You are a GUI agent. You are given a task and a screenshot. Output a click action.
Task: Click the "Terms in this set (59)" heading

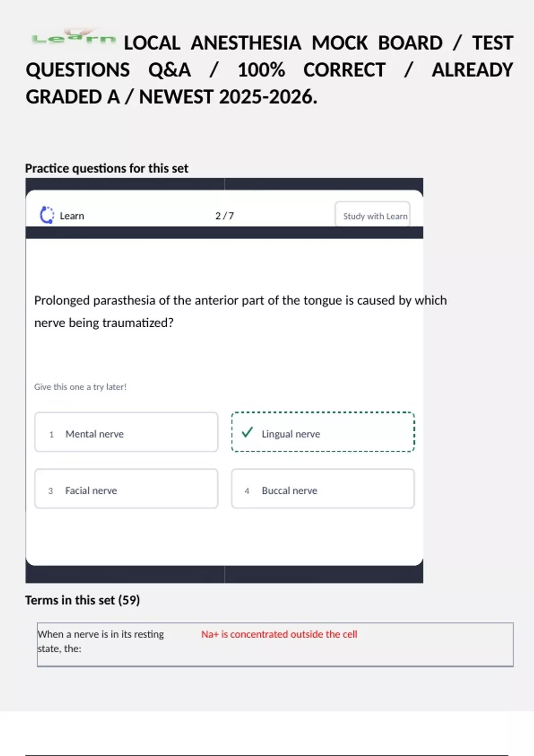click(x=82, y=600)
